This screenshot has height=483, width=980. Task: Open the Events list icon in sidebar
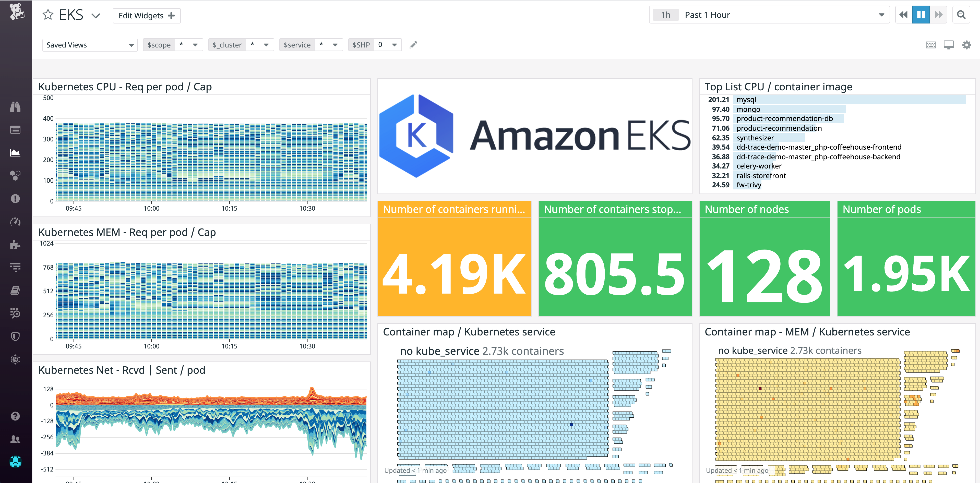(15, 129)
